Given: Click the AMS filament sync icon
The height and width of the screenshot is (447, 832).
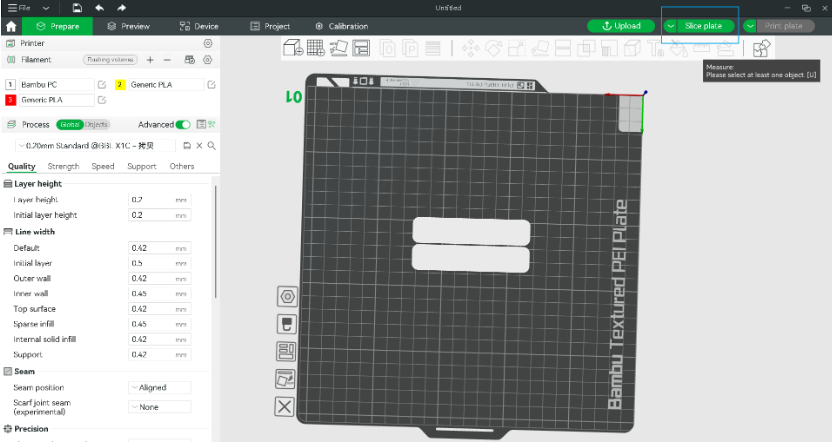Looking at the screenshot, I should click(189, 60).
